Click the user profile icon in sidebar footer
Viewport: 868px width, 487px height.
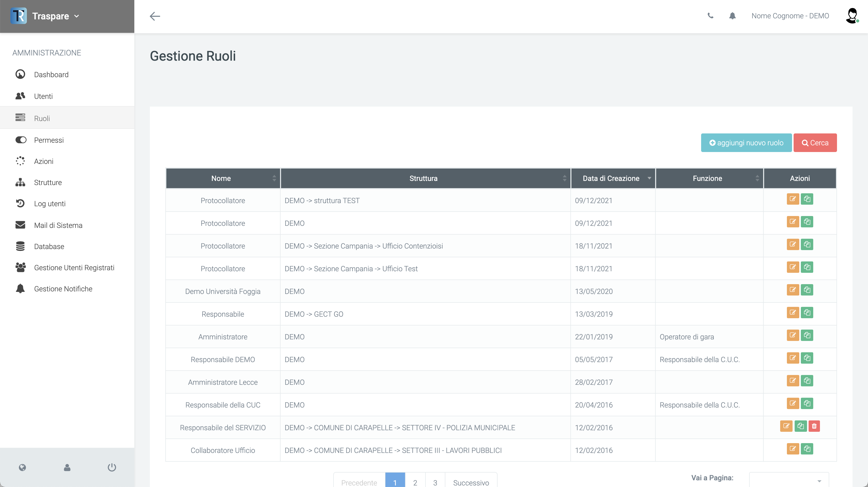pos(67,467)
